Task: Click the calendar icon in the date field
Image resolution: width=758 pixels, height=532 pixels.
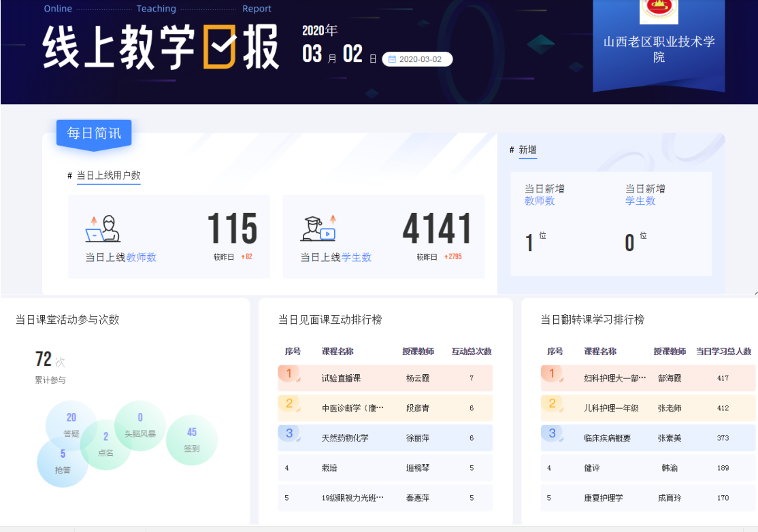Action: [392, 59]
